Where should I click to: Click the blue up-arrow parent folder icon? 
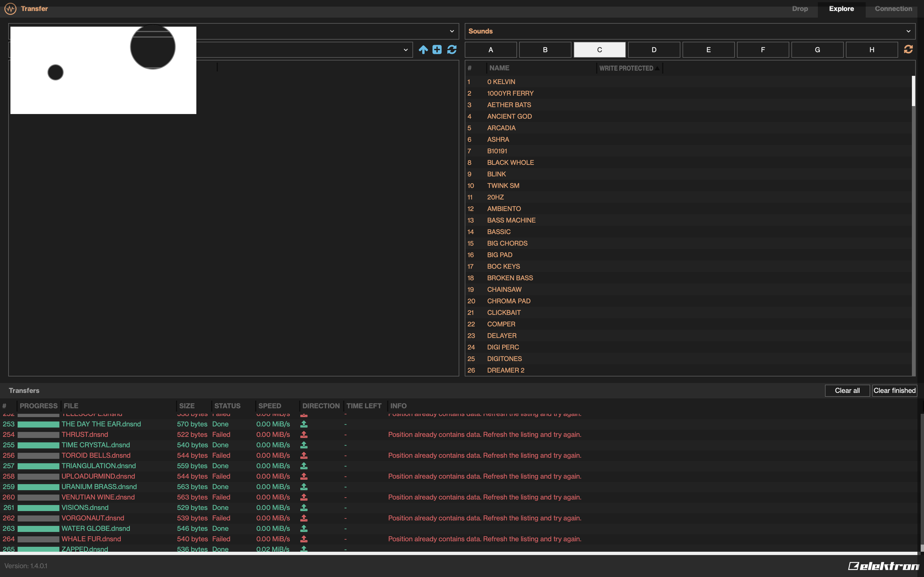[423, 50]
